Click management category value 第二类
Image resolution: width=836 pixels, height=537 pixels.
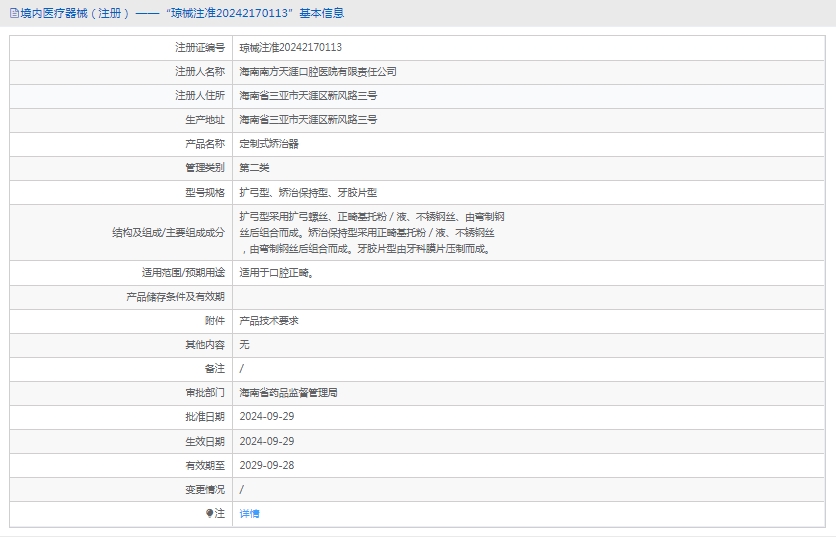(254, 168)
